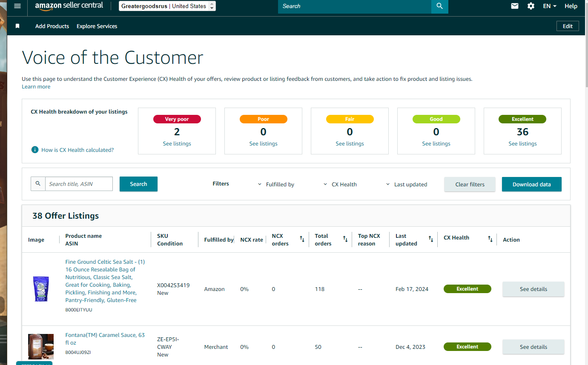
Task: Expand the Fulfilled by filter
Action: pyautogui.click(x=276, y=184)
